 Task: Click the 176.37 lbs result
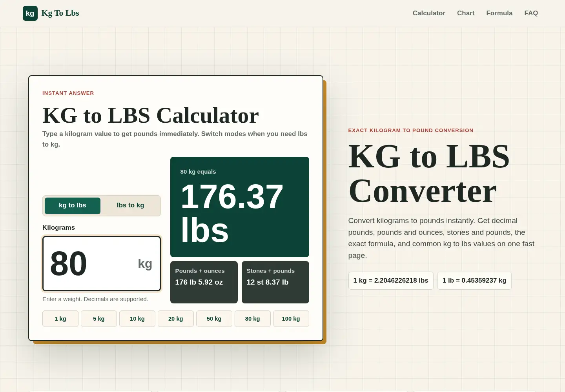[x=231, y=213]
